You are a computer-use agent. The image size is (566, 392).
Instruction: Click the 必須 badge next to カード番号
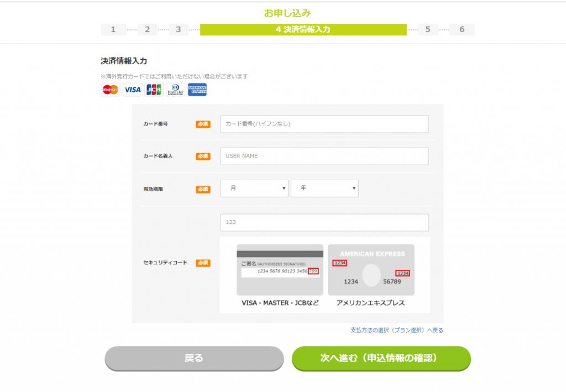pos(203,124)
